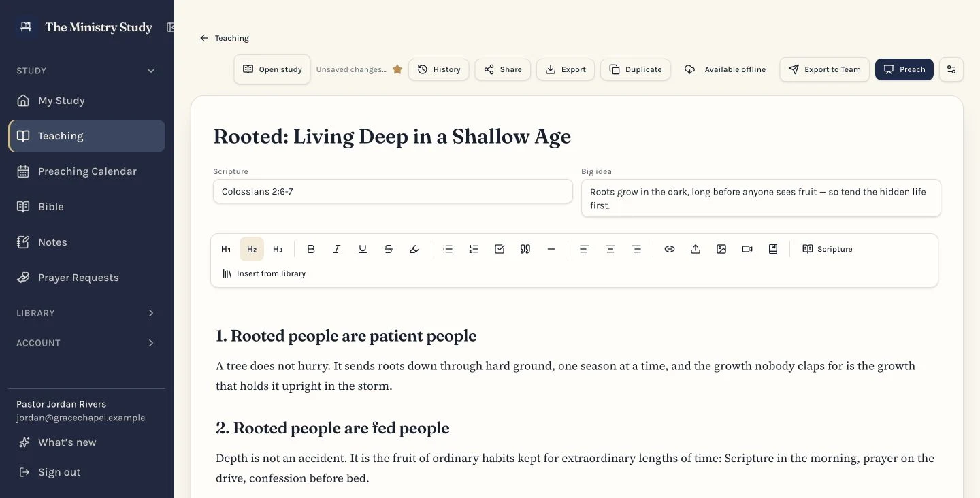Apply Heading 1 formatting
Image resolution: width=980 pixels, height=498 pixels.
pos(226,249)
